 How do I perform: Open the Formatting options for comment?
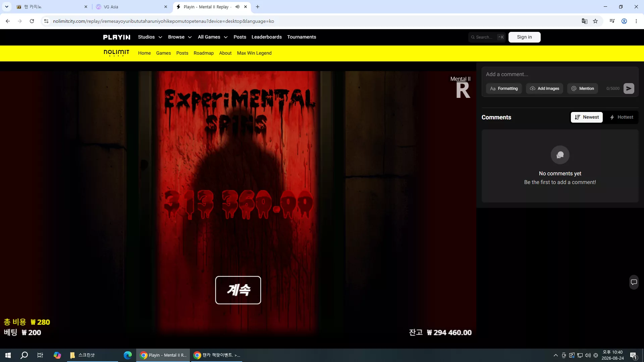tap(504, 88)
